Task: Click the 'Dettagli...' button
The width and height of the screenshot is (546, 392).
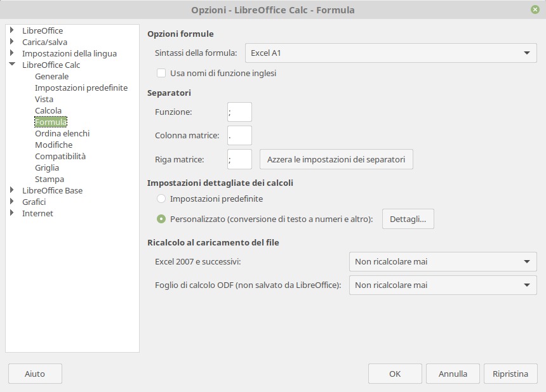Action: point(408,219)
